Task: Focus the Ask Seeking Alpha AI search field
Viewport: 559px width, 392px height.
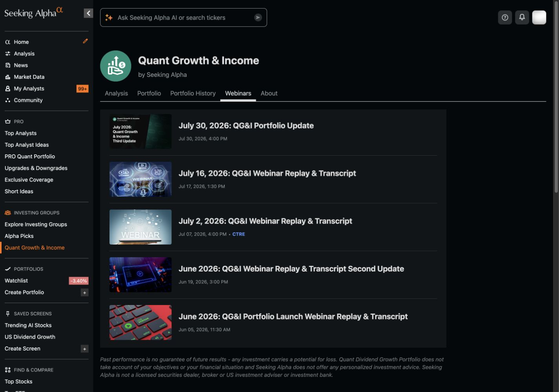Action: (184, 18)
